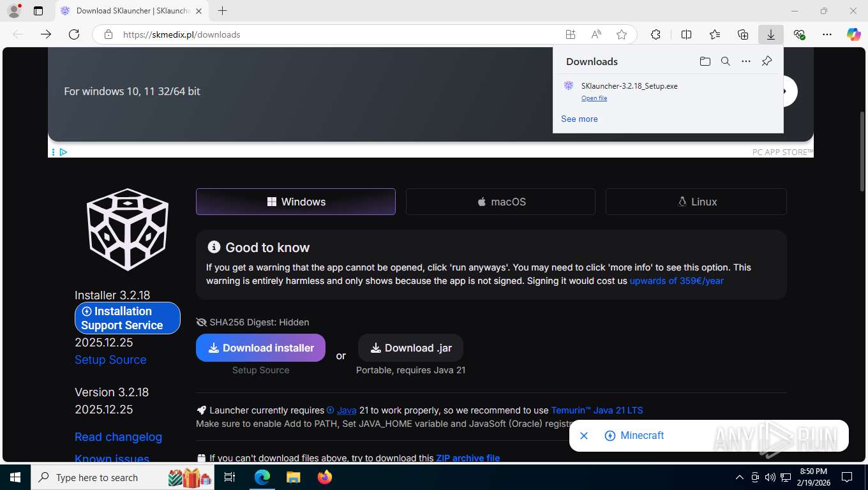Activate Read aloud icon
This screenshot has width=868, height=490.
(596, 34)
